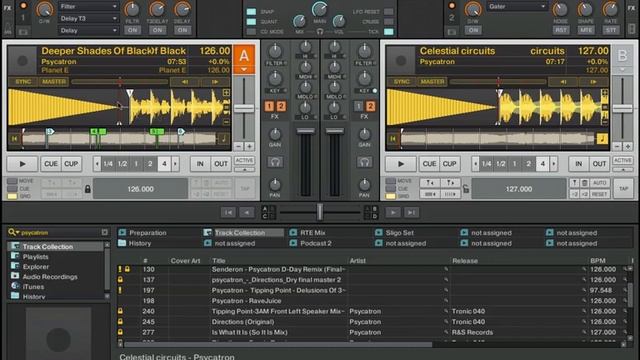Click TAP tempo on Deck B
Screen dimensions: 640x360
coord(623,189)
